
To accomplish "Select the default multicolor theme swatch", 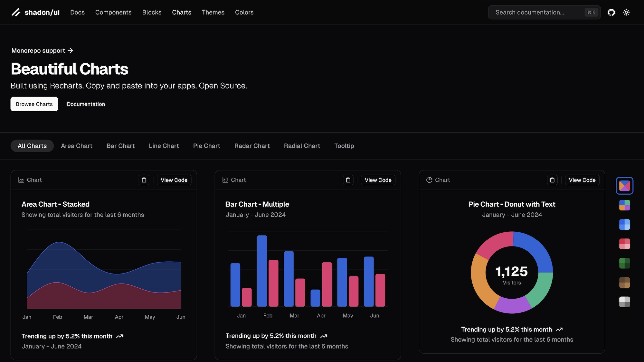I will (x=624, y=186).
